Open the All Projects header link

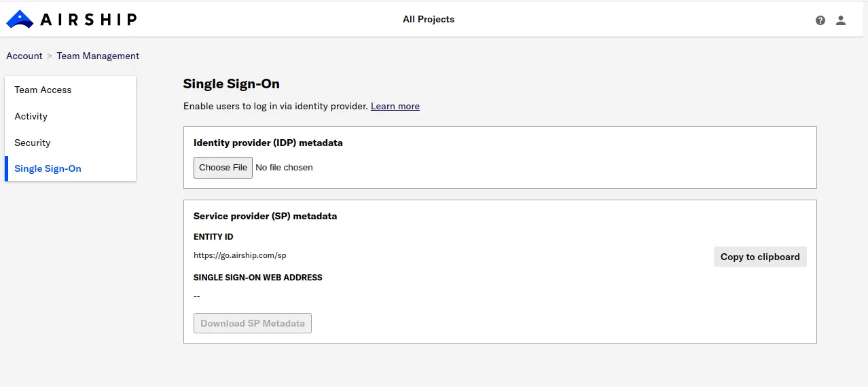pos(429,19)
